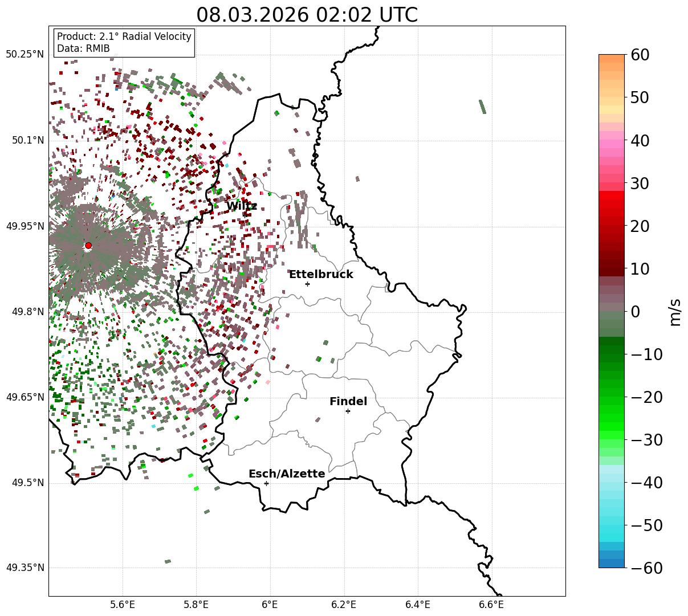
Task: Click the 'Product: 2.1° Radial Velocity' text
Action: pyautogui.click(x=124, y=36)
